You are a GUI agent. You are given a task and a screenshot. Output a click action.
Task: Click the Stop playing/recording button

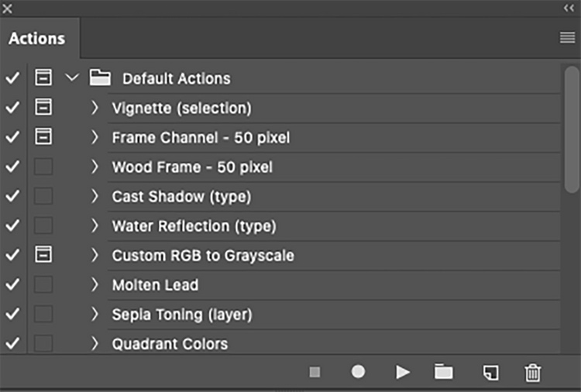coord(315,372)
